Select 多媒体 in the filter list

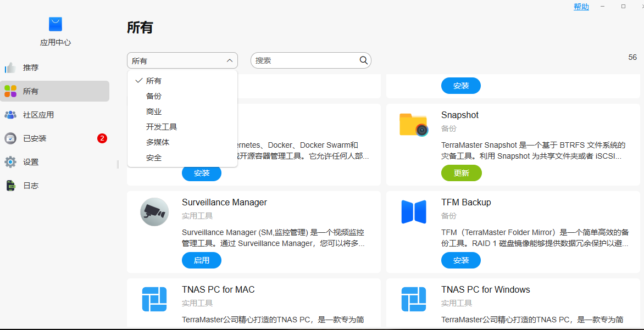[x=158, y=142]
